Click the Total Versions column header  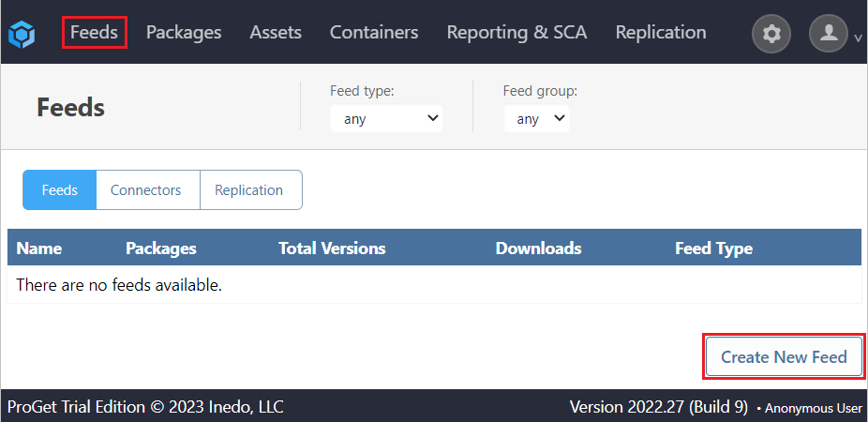click(x=332, y=249)
